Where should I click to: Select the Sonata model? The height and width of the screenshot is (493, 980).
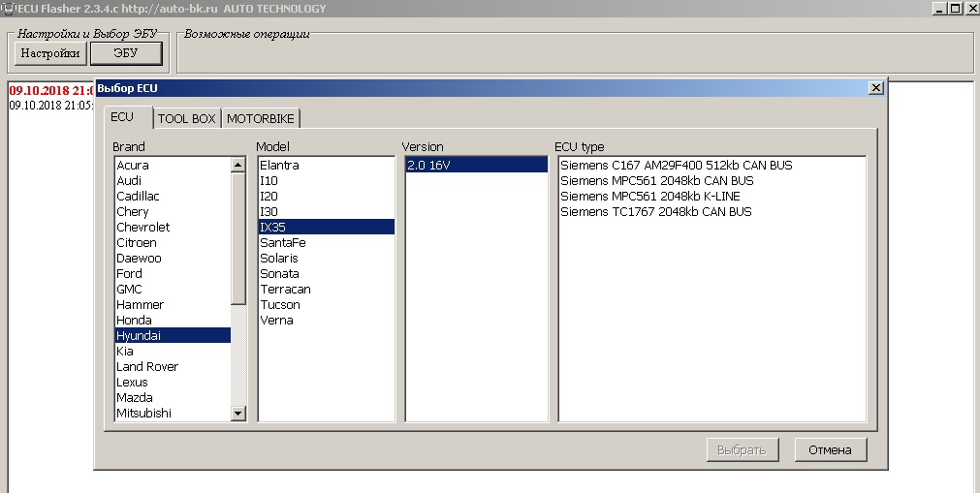tap(327, 274)
